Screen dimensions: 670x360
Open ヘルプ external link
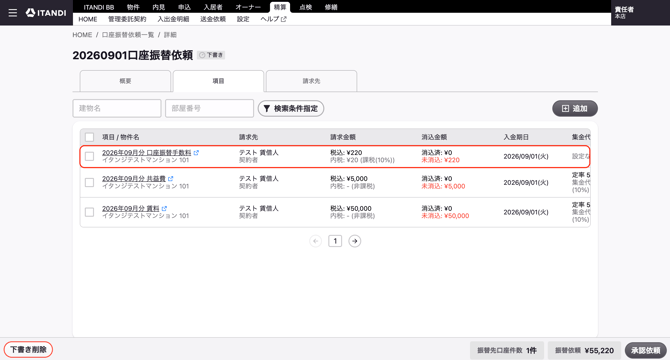click(x=273, y=19)
